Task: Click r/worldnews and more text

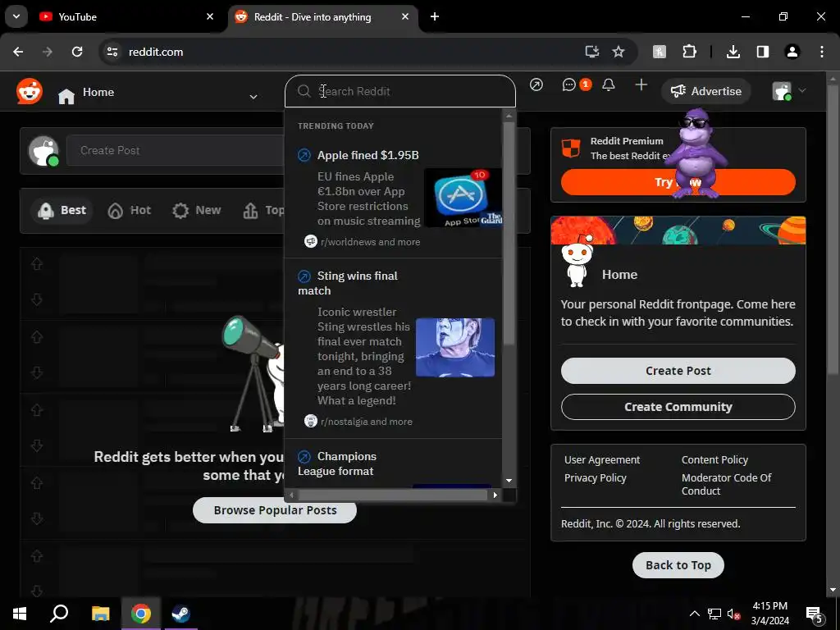Action: [370, 242]
